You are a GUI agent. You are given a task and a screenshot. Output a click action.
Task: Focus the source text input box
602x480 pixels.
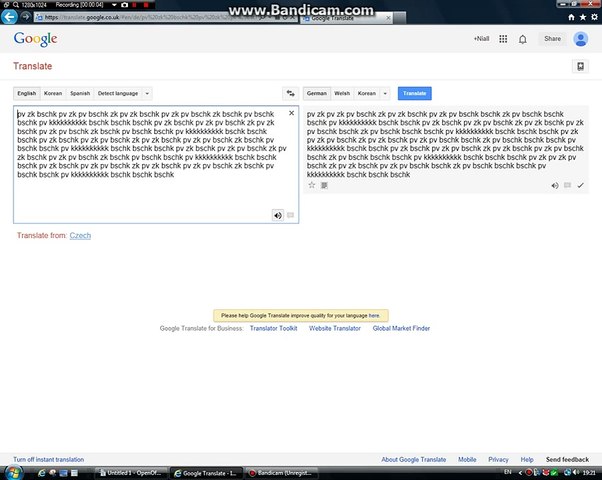click(x=156, y=164)
